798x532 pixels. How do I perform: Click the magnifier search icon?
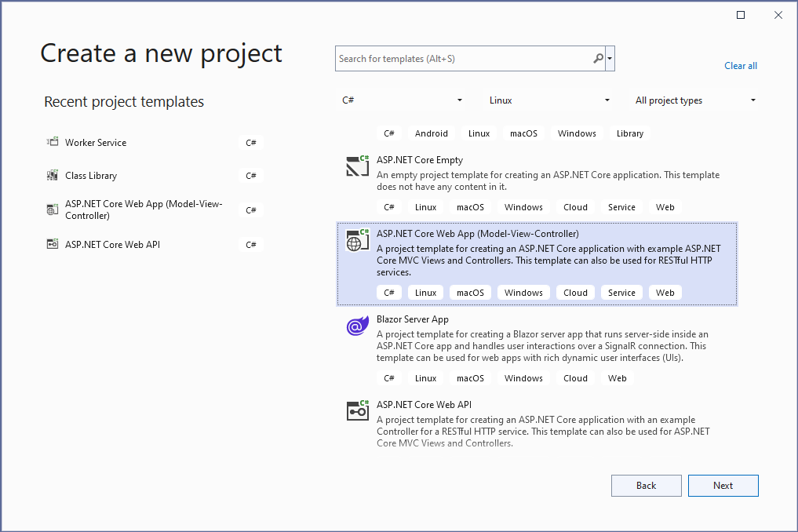point(598,59)
